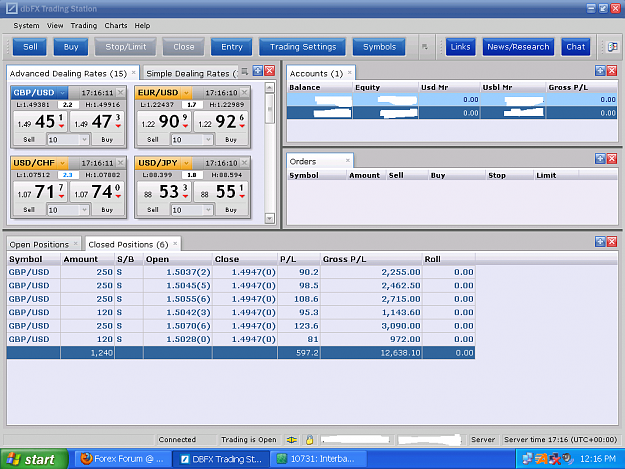Close the Open Positions tab with its x
The width and height of the screenshot is (625, 469).
click(x=75, y=243)
